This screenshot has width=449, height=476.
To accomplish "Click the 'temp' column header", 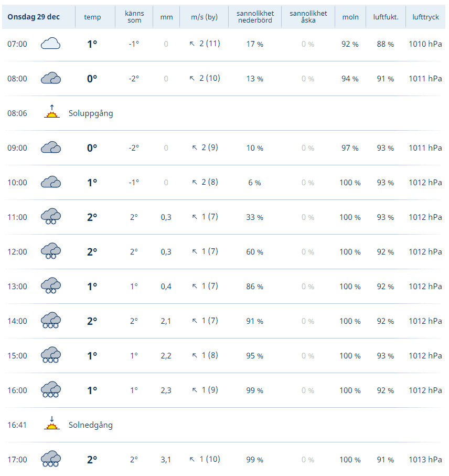I will [x=92, y=17].
